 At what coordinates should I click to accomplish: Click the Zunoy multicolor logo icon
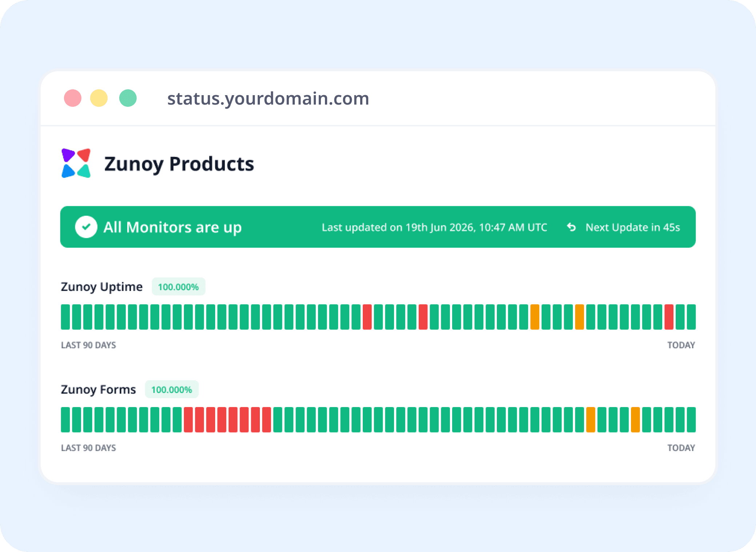pyautogui.click(x=76, y=163)
